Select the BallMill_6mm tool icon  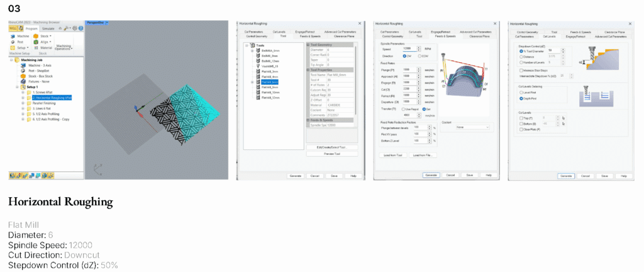point(258,50)
